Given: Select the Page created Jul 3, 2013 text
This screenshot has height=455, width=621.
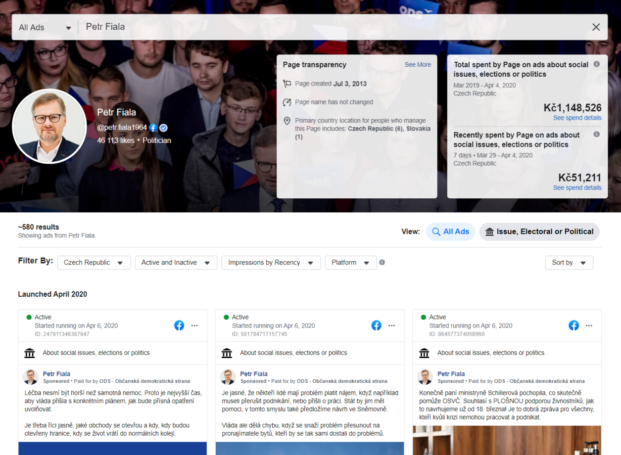Looking at the screenshot, I should 331,84.
